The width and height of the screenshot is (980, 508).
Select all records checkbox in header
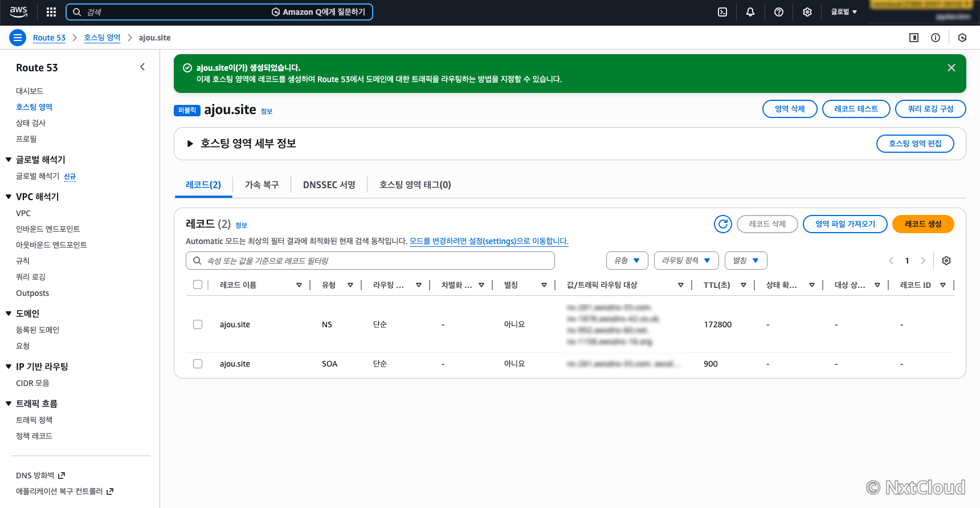pyautogui.click(x=198, y=285)
